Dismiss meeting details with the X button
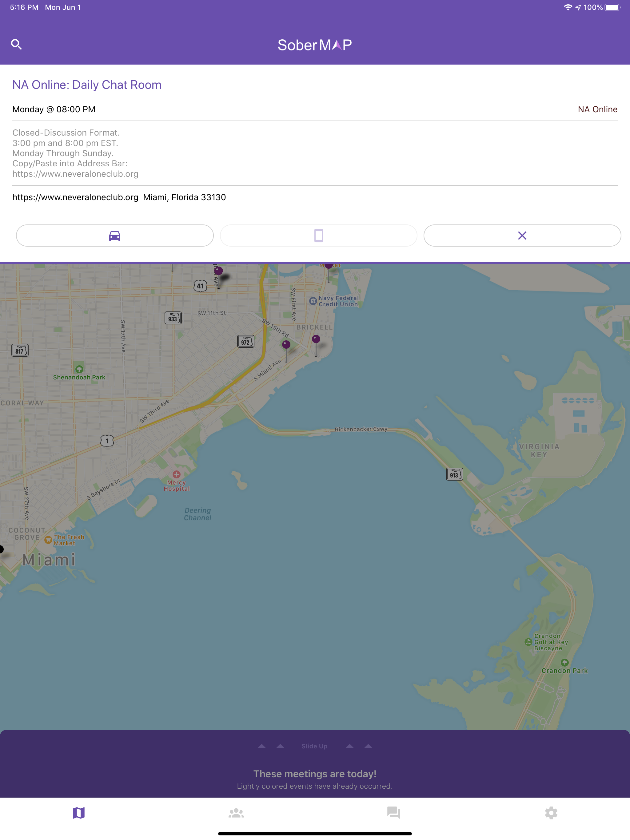The image size is (630, 840). tap(522, 236)
